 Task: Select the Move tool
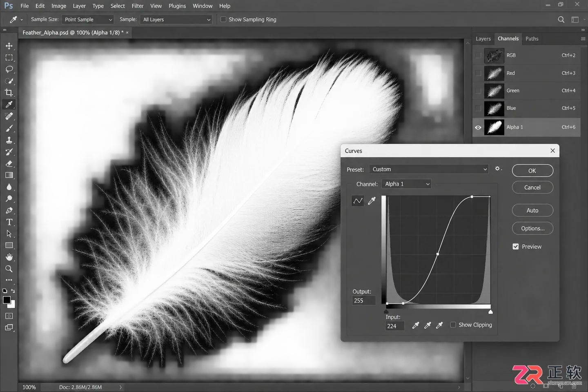coord(9,46)
